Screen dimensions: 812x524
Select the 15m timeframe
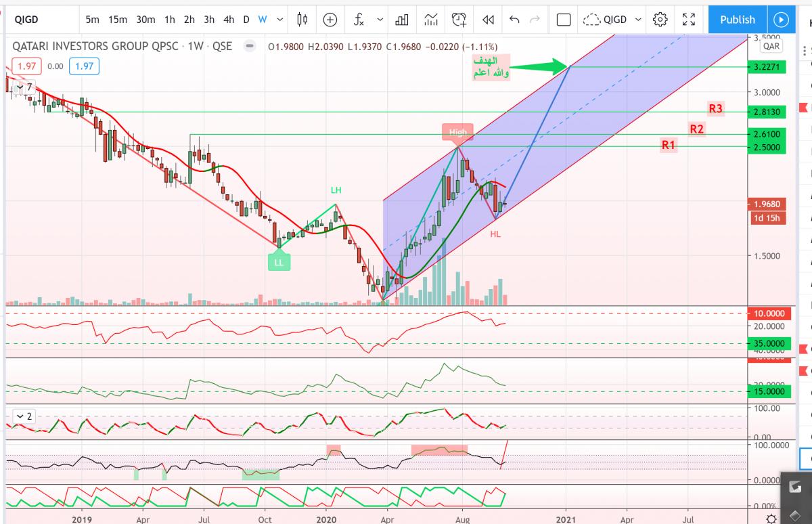pyautogui.click(x=118, y=20)
